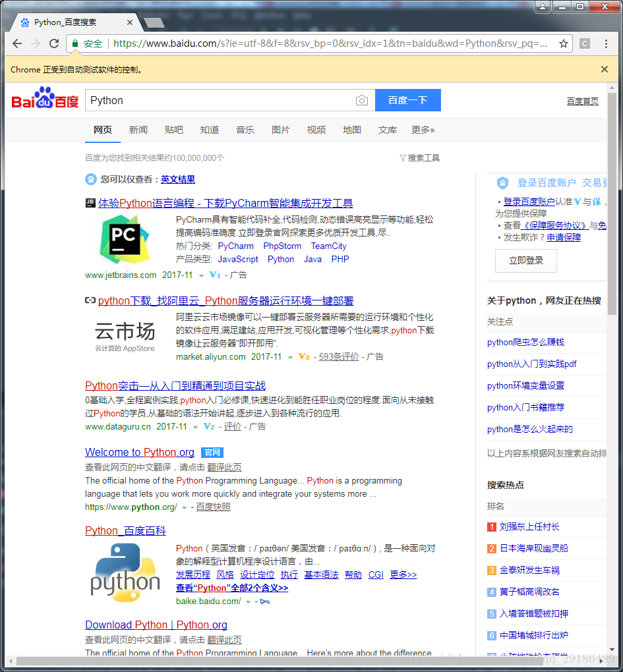Open the 百度首页 link

(x=582, y=101)
